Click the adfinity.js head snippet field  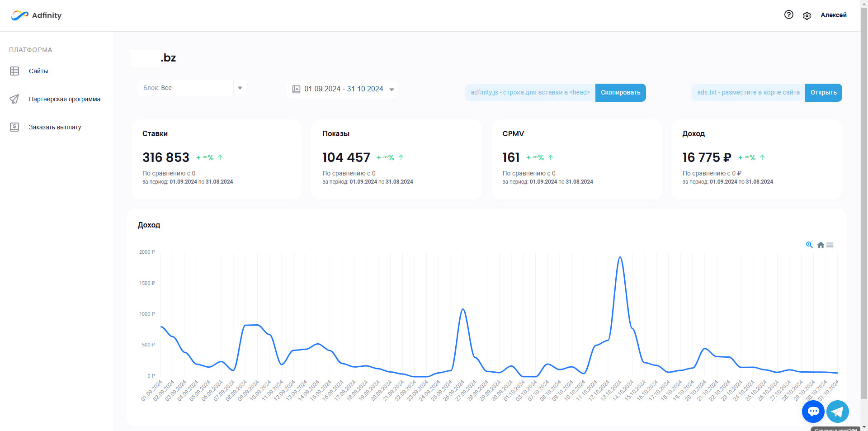pyautogui.click(x=530, y=93)
